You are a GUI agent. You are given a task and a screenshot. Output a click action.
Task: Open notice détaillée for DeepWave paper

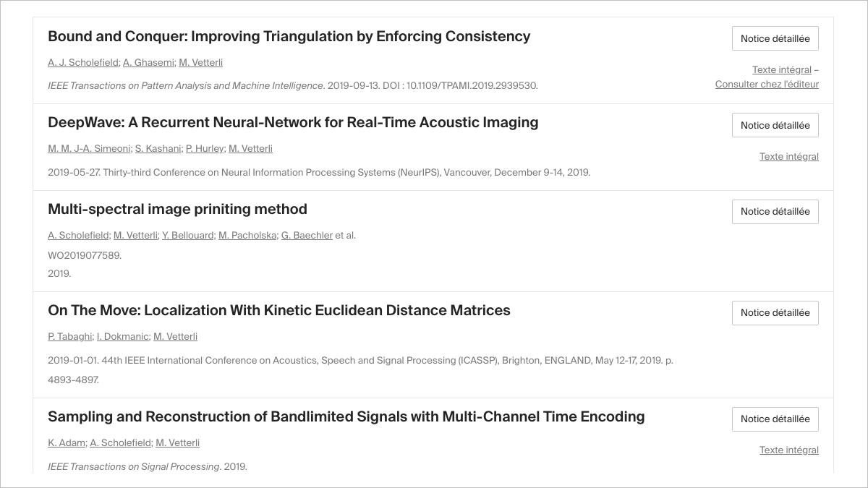[x=775, y=124]
